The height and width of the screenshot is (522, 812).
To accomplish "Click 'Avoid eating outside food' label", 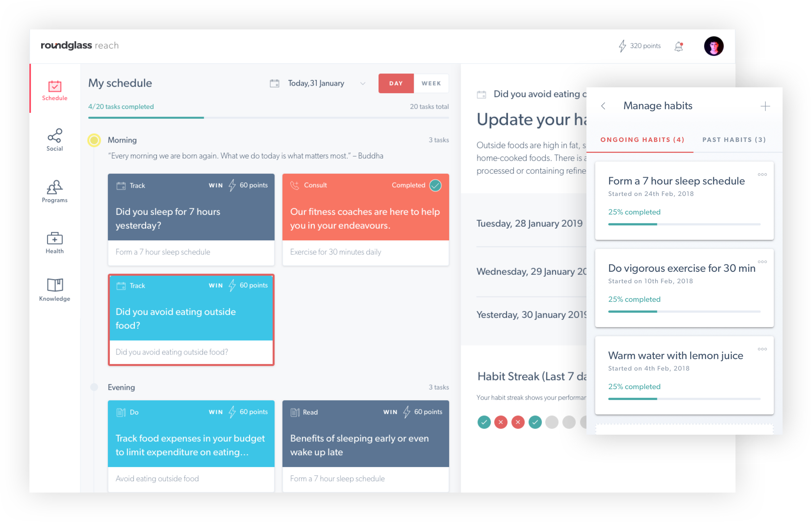I will [157, 478].
